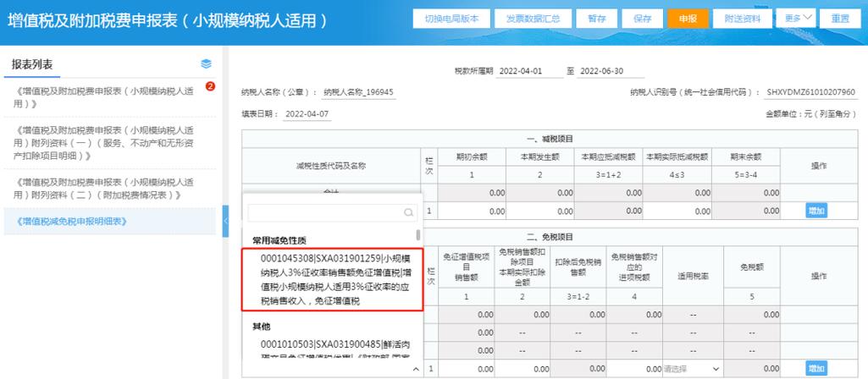This screenshot has width=868, height=379.
Task: Click the orange 申报 button
Action: [x=688, y=19]
